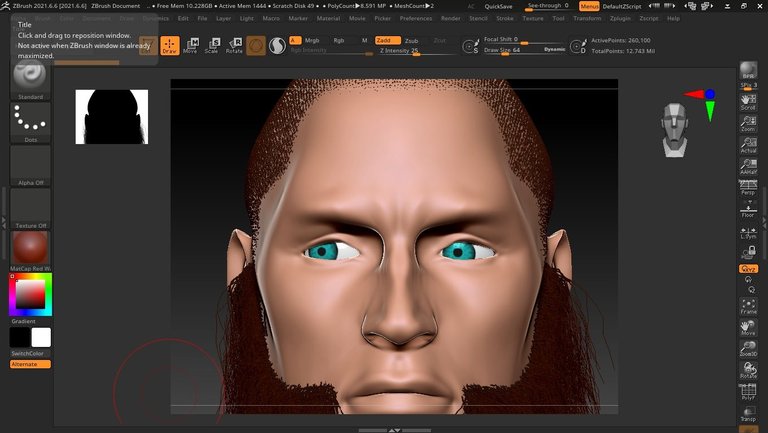The width and height of the screenshot is (768, 433).
Task: Click the Zoom canvas icon
Action: pos(748,123)
